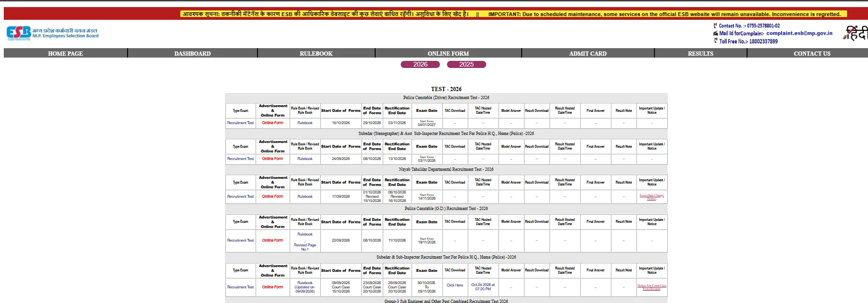Select ONLINE FORM in the navigation bar
The height and width of the screenshot is (303, 868).
click(448, 53)
